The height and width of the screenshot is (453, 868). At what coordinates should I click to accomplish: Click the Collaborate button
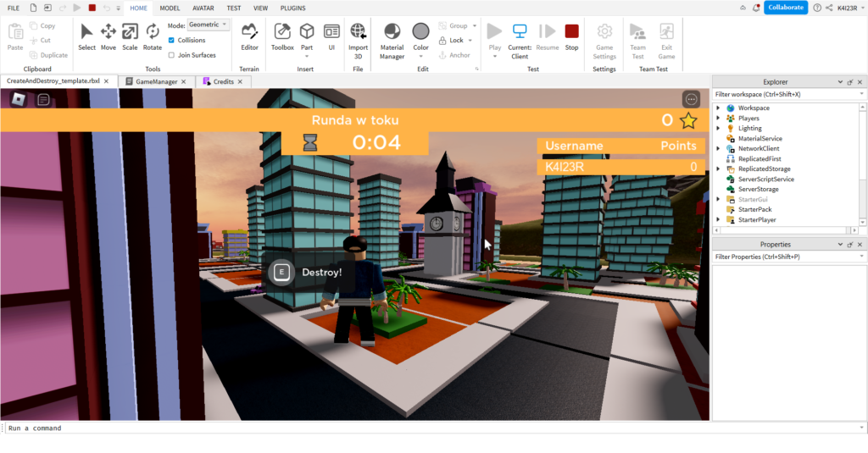click(x=786, y=7)
